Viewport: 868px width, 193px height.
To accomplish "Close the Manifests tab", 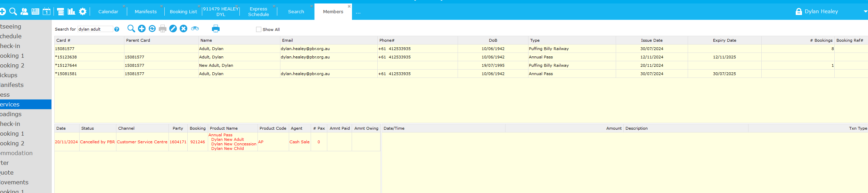I will tap(161, 6).
